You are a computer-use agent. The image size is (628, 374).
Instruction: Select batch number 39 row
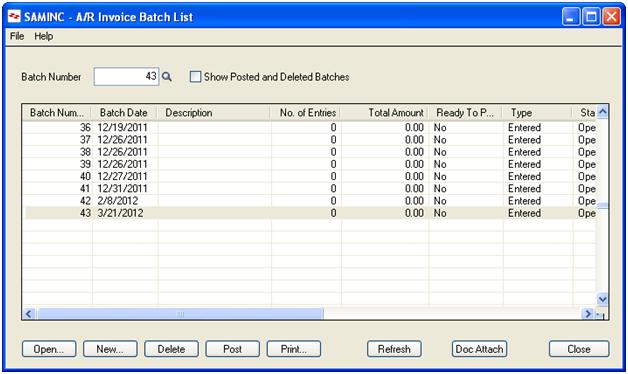(x=310, y=164)
